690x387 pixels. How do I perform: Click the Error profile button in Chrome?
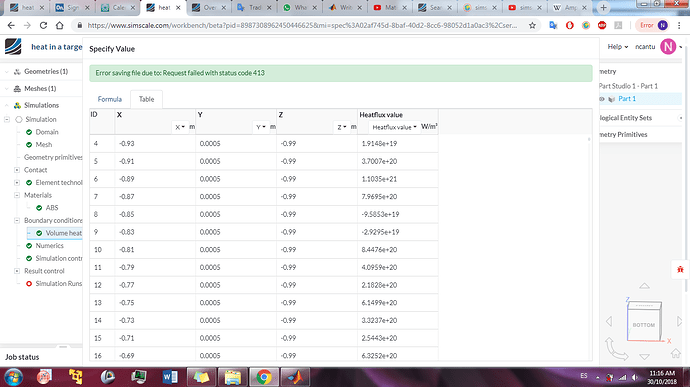coord(652,26)
